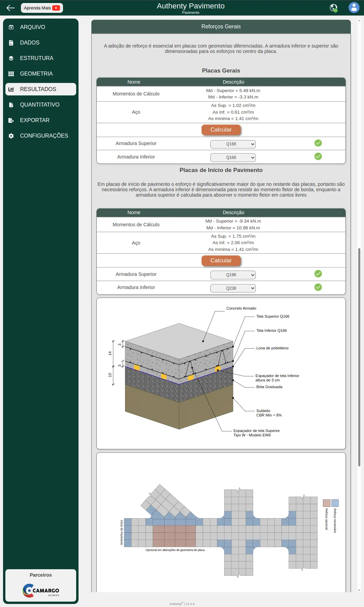Viewport: 364px width, 607px height.
Task: Click the CONFIGURAÇÕES gear icon
Action: tap(11, 136)
